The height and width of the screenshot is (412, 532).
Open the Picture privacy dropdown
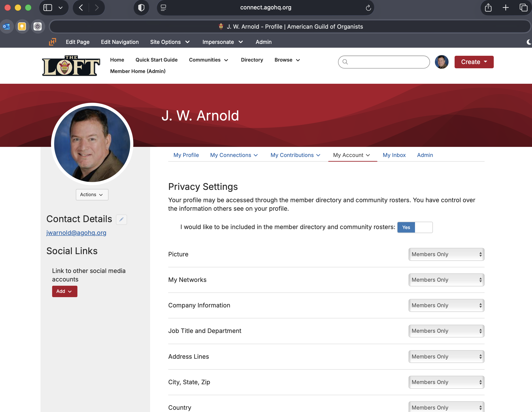[446, 254]
